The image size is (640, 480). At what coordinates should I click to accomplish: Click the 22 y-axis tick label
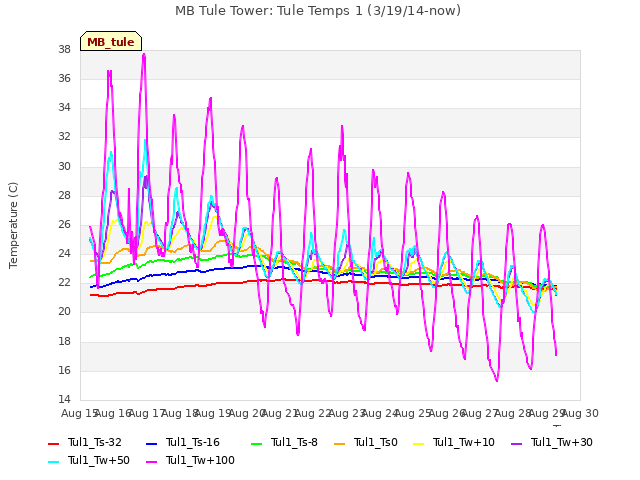point(64,282)
